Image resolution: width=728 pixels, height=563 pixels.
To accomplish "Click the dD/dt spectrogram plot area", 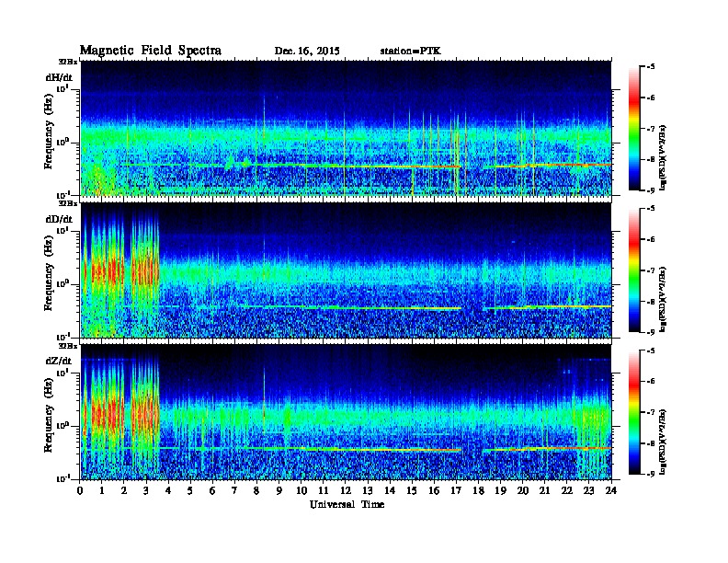I will click(x=346, y=270).
